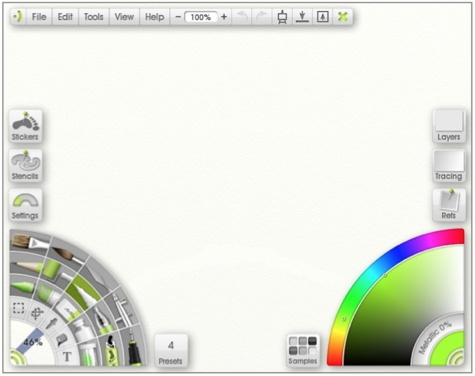Expand the Samples color panel

pos(303,351)
